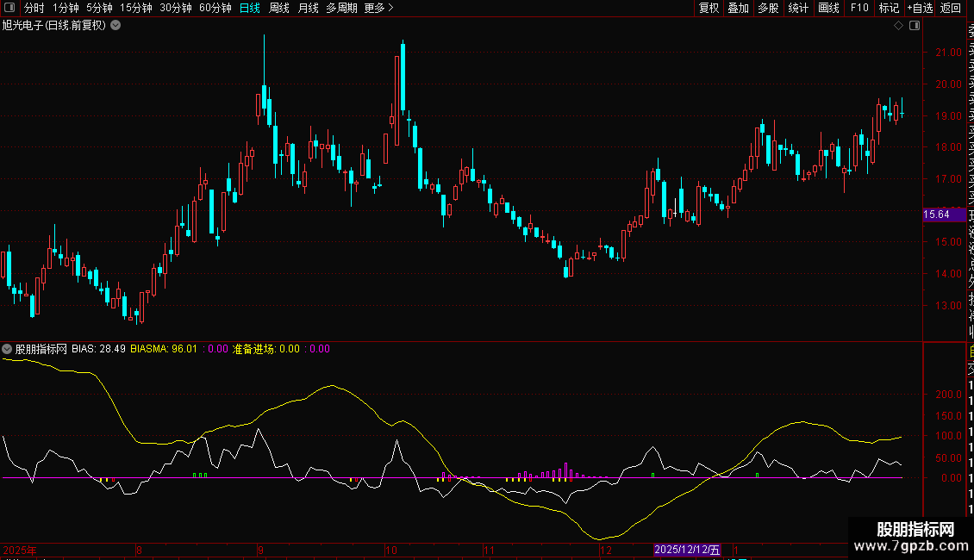The image size is (974, 560).
Task: Click the 股朋指标网 indicator name
Action: click(x=41, y=349)
